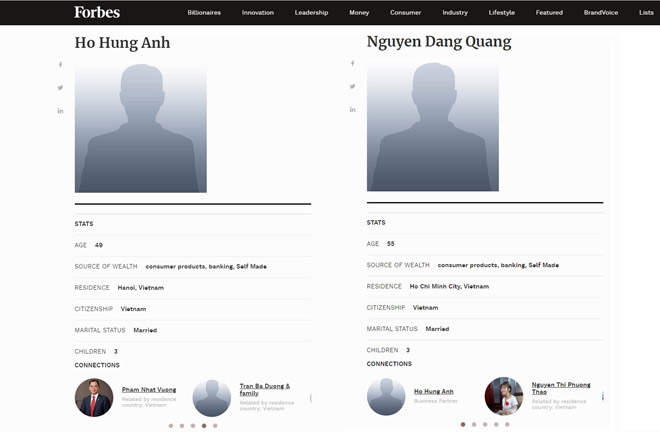Select last carousel dot under Nguyen Dang Quang connections
This screenshot has height=432, width=660.
pyautogui.click(x=507, y=424)
